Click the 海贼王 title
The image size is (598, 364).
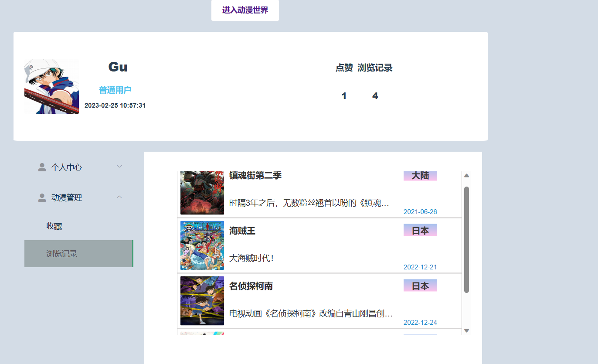(242, 231)
